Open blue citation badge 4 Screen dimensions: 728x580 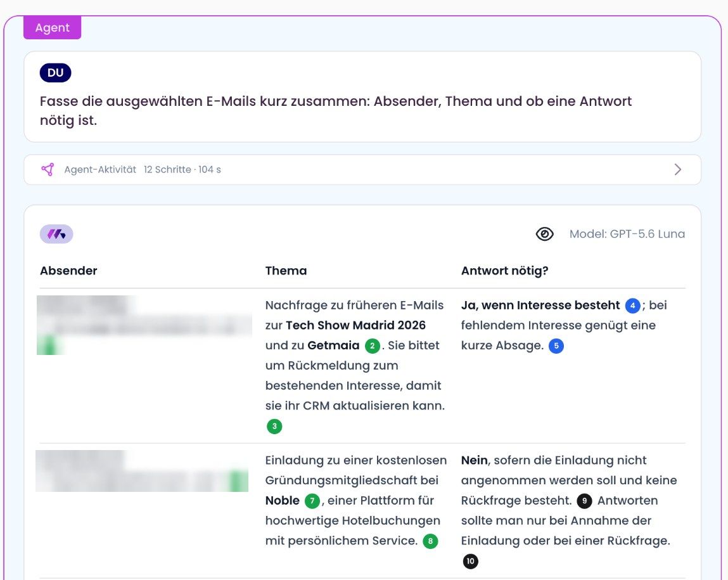(632, 306)
